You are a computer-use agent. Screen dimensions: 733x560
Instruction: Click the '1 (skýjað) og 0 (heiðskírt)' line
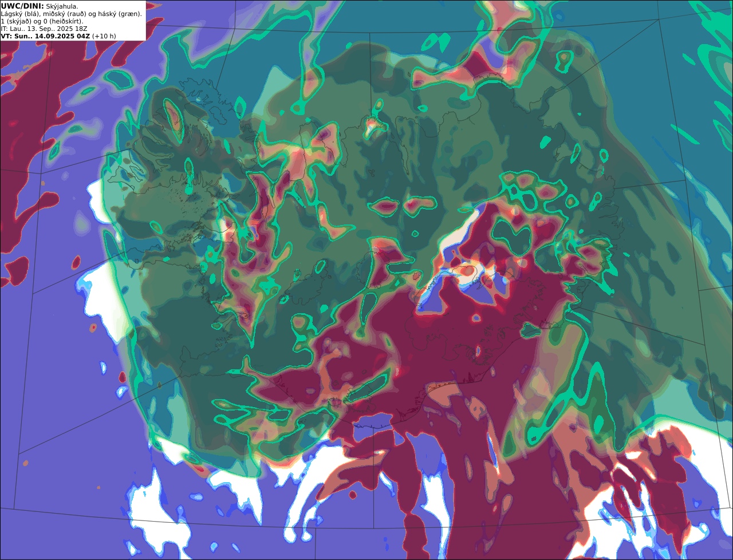click(42, 21)
